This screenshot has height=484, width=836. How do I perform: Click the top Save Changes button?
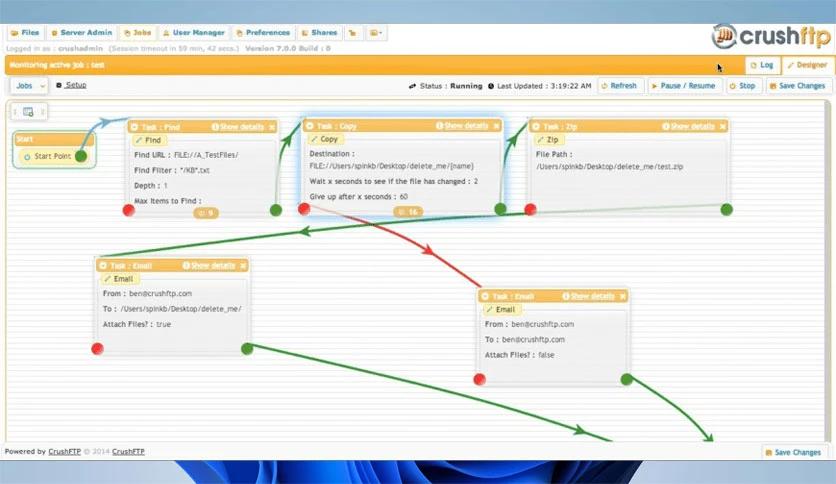[x=797, y=86]
